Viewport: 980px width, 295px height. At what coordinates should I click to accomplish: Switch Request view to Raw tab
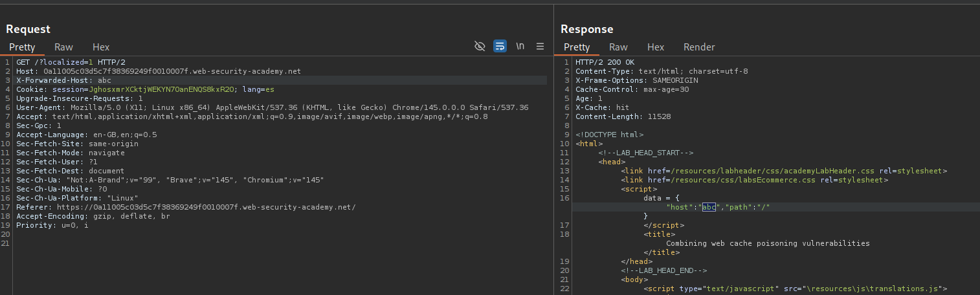[x=63, y=47]
